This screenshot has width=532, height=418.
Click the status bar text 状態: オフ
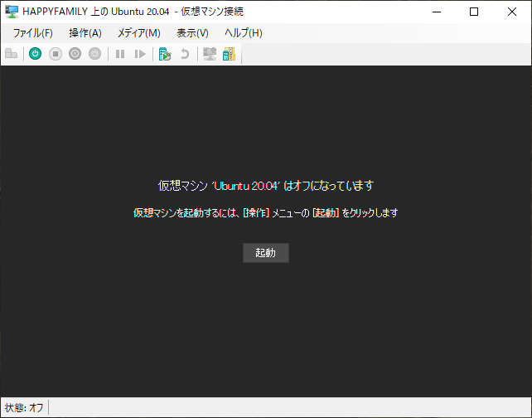pyautogui.click(x=24, y=407)
